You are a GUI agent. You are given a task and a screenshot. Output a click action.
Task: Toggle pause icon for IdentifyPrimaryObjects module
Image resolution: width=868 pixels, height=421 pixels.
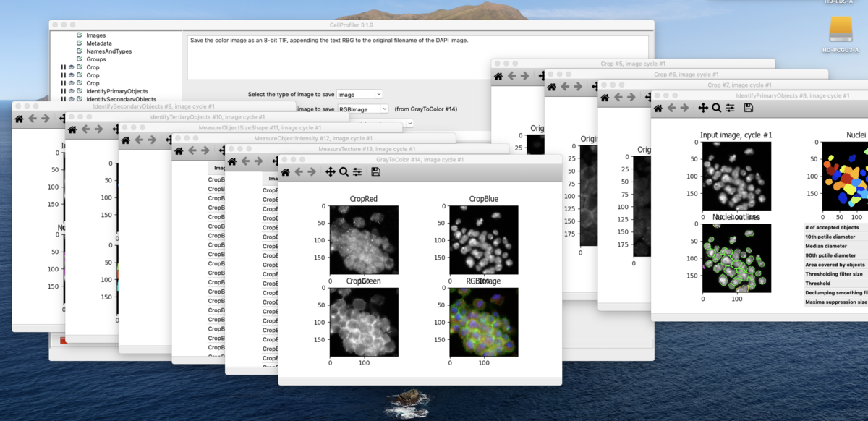(64, 91)
